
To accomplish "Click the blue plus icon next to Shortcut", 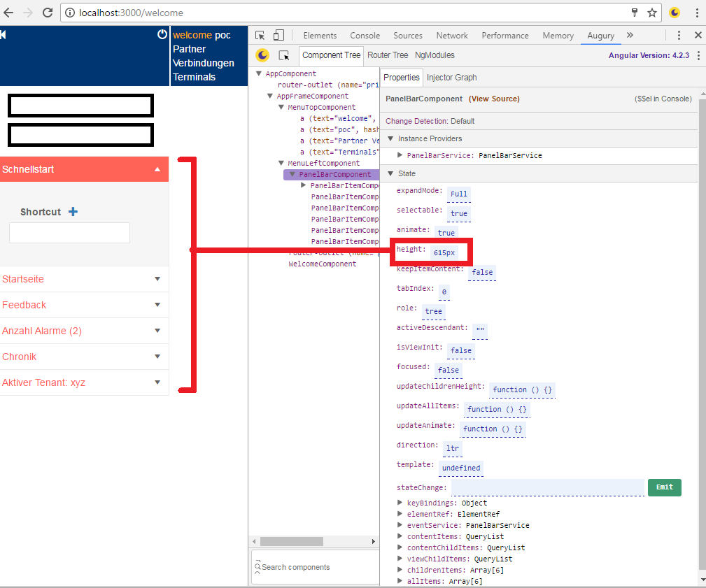I will click(x=73, y=212).
